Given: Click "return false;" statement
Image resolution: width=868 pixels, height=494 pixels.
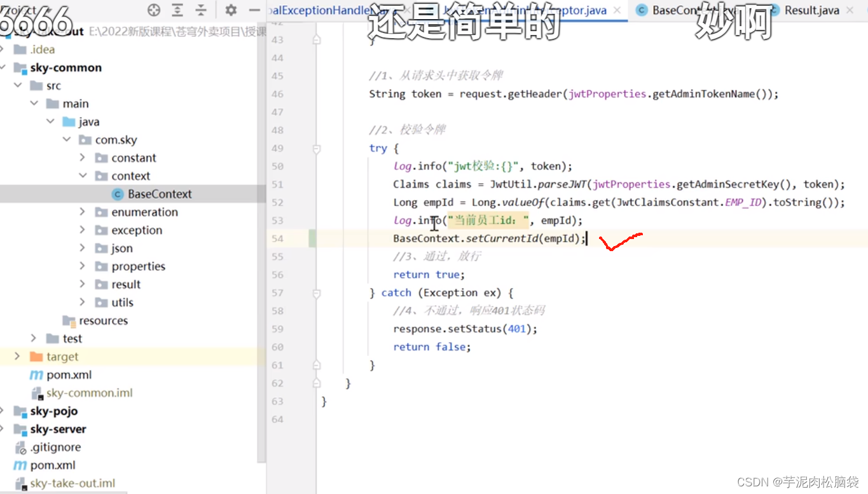Looking at the screenshot, I should point(432,346).
